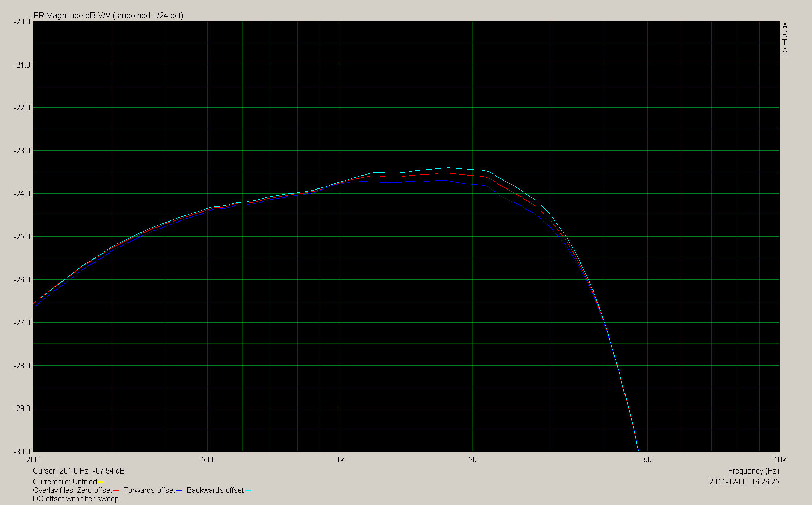Click the 2k frequency axis label
This screenshot has height=505, width=812.
[473, 460]
